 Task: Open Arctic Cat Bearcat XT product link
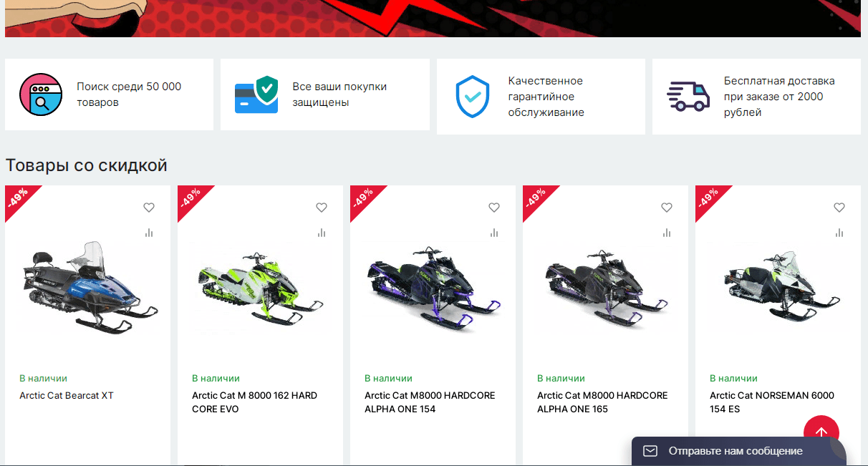pos(67,395)
